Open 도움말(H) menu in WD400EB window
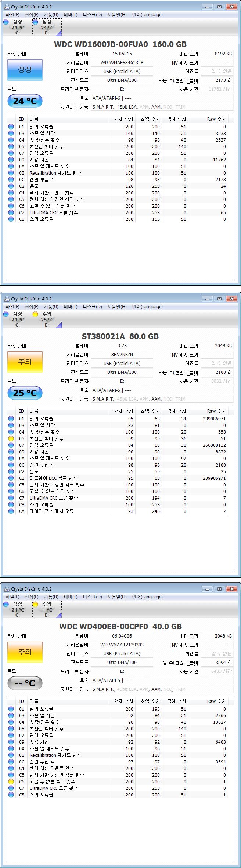The height and width of the screenshot is (868, 241). coord(117,597)
